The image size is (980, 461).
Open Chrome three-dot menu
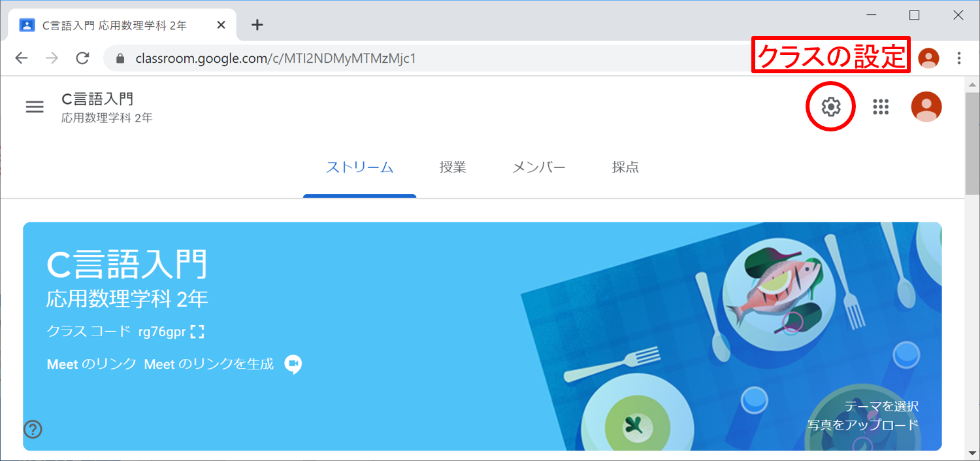(x=959, y=58)
